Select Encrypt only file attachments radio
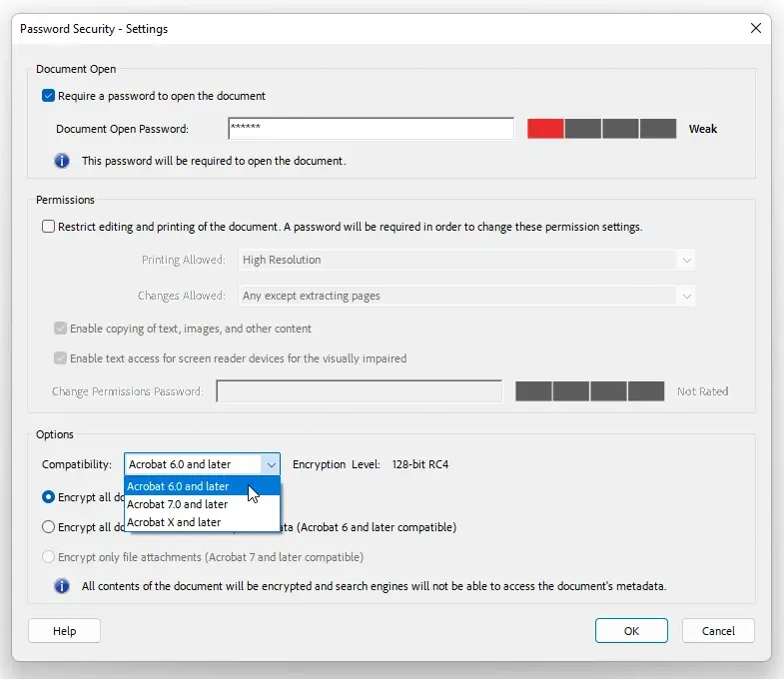This screenshot has width=784, height=679. click(x=49, y=557)
